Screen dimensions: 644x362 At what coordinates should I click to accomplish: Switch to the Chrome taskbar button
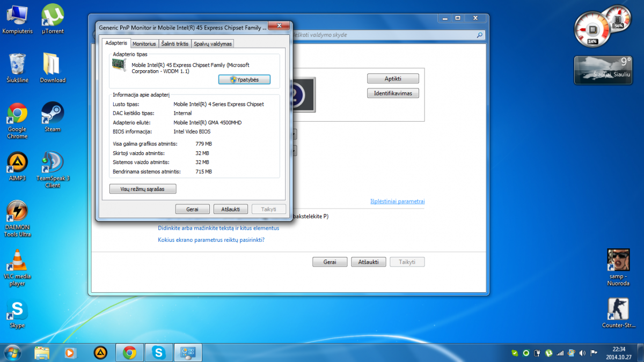point(129,352)
